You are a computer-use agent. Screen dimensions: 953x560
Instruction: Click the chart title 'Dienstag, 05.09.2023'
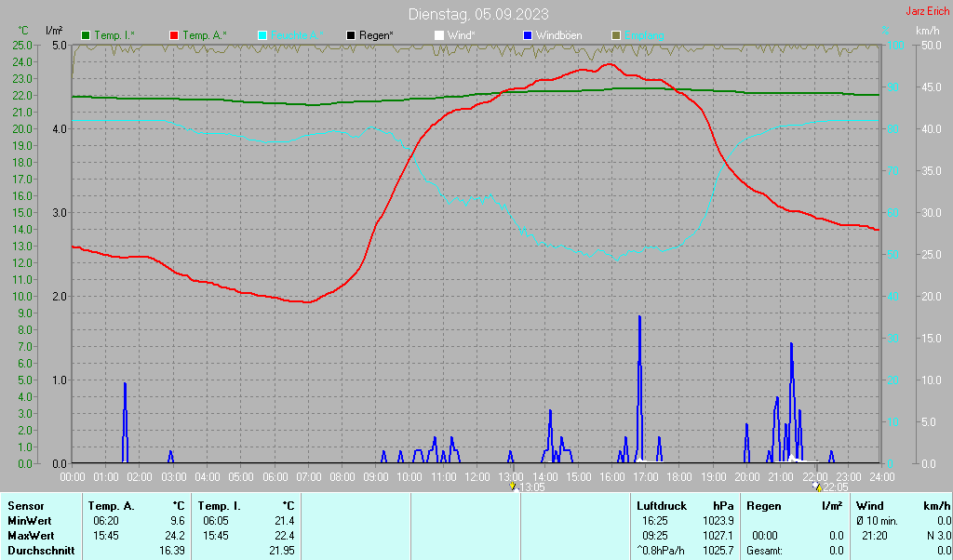pyautogui.click(x=478, y=14)
